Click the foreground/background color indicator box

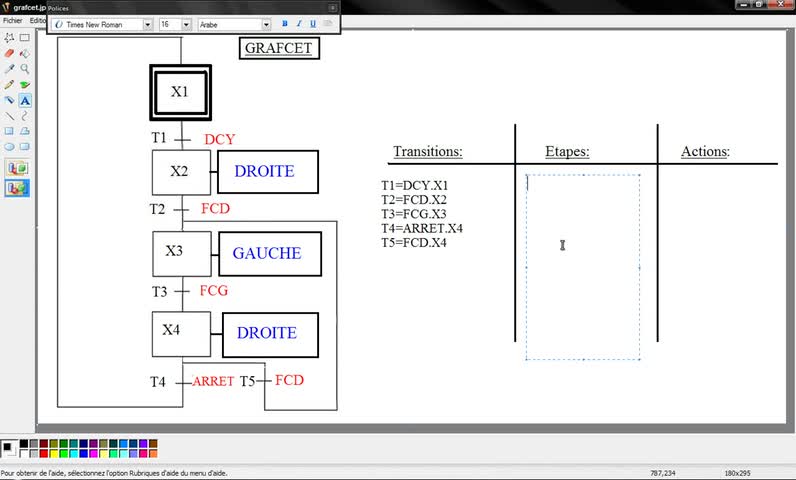(9, 449)
